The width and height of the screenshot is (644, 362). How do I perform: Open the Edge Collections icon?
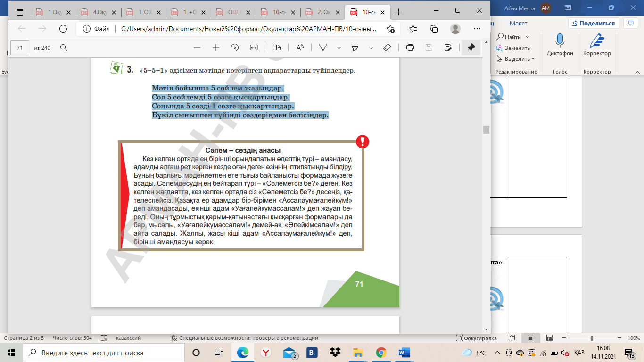[x=434, y=29]
